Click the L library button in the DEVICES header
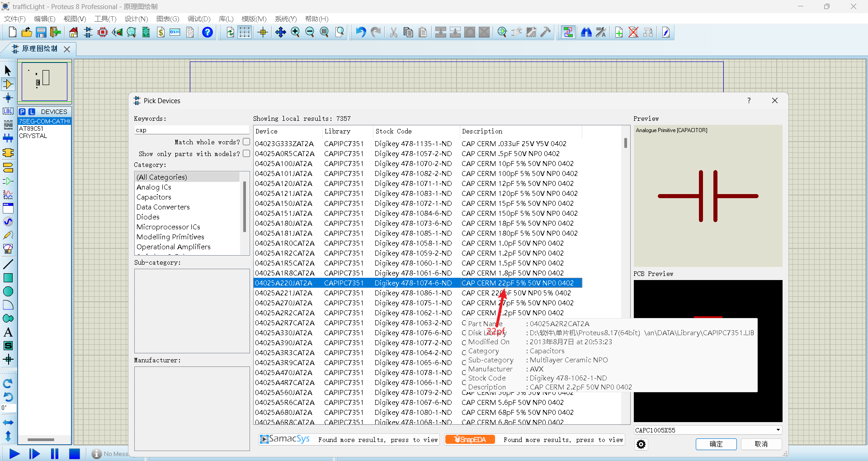The width and height of the screenshot is (868, 461). [x=32, y=112]
